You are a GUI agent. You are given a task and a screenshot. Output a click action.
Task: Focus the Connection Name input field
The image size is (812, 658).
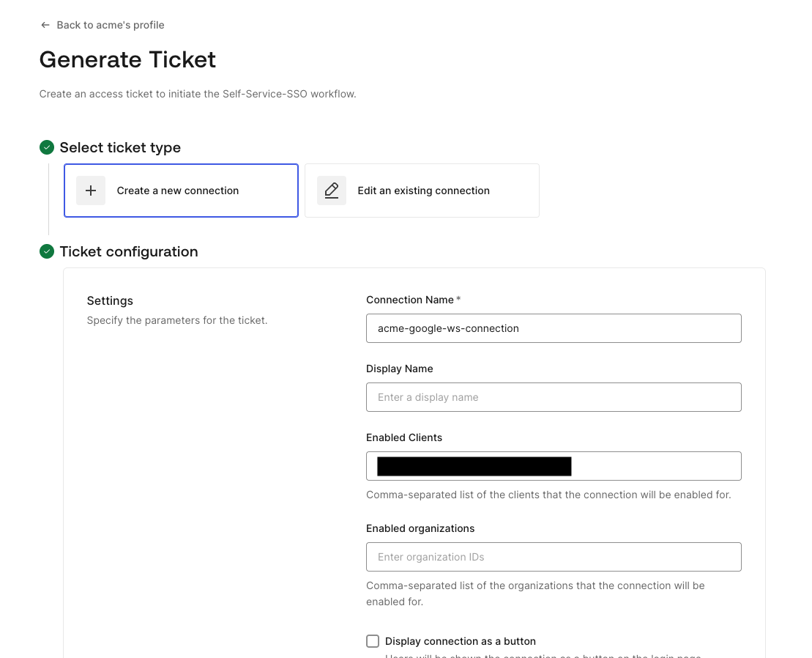tap(554, 328)
